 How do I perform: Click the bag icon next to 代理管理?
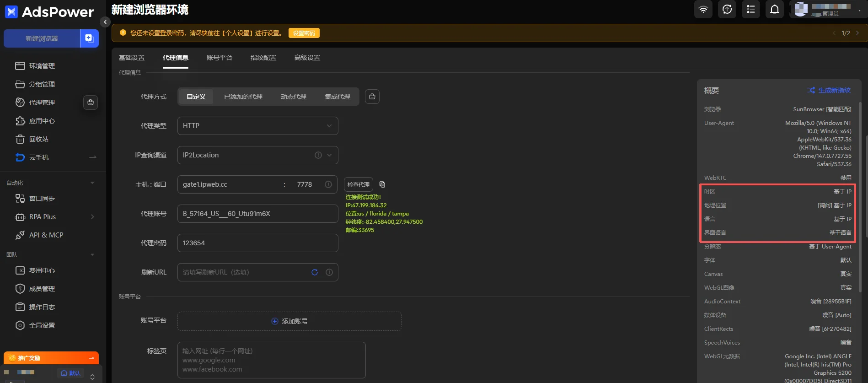click(x=91, y=102)
